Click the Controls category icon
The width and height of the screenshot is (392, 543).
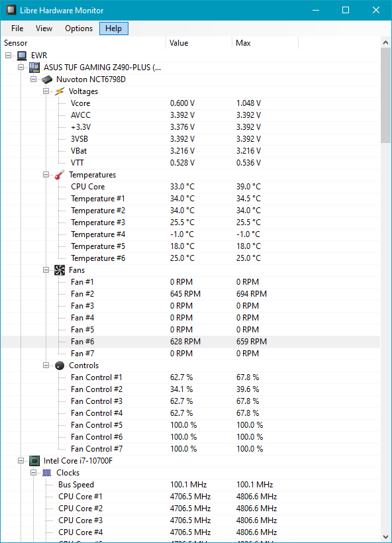tap(59, 365)
